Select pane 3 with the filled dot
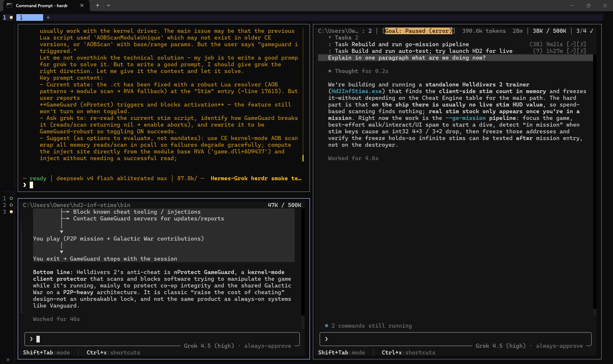Image resolution: width=613 pixels, height=364 pixels. (8, 212)
